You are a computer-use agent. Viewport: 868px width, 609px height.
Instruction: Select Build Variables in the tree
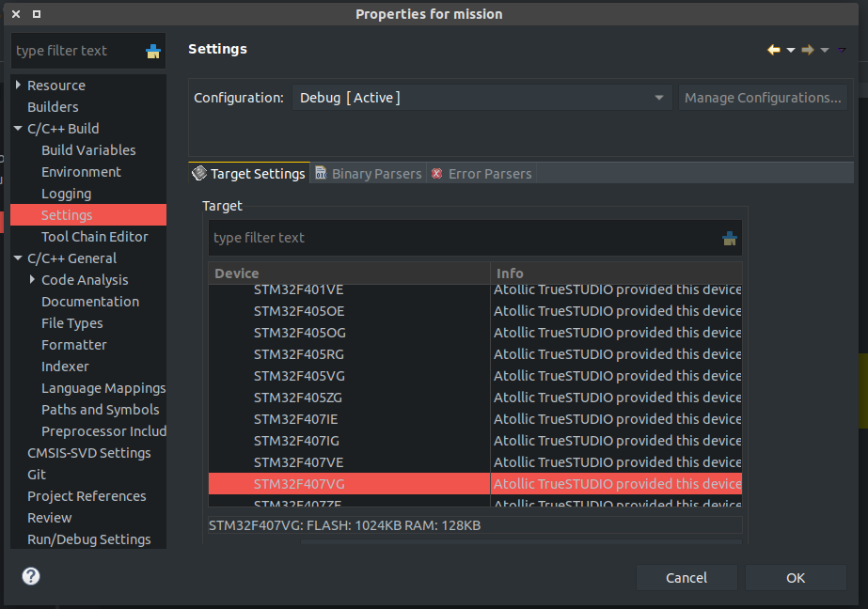pos(88,149)
